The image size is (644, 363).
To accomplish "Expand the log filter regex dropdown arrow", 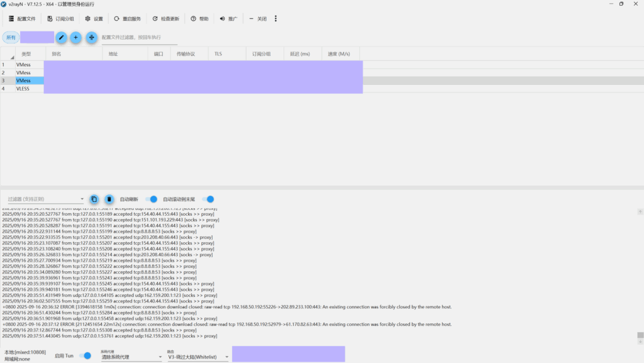I will (82, 199).
